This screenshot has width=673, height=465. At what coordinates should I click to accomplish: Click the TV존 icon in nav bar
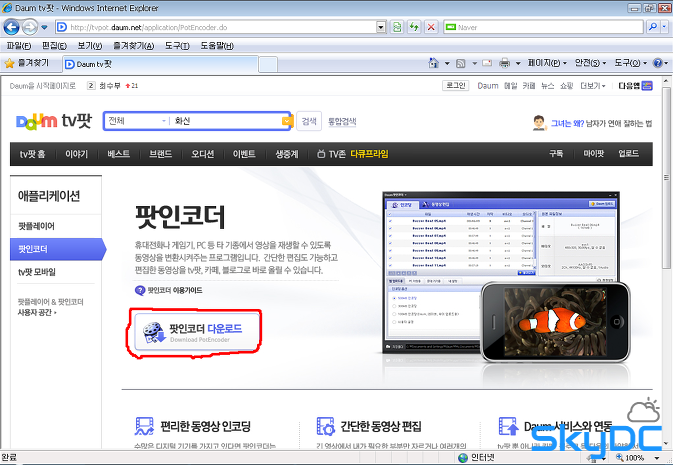(321, 154)
